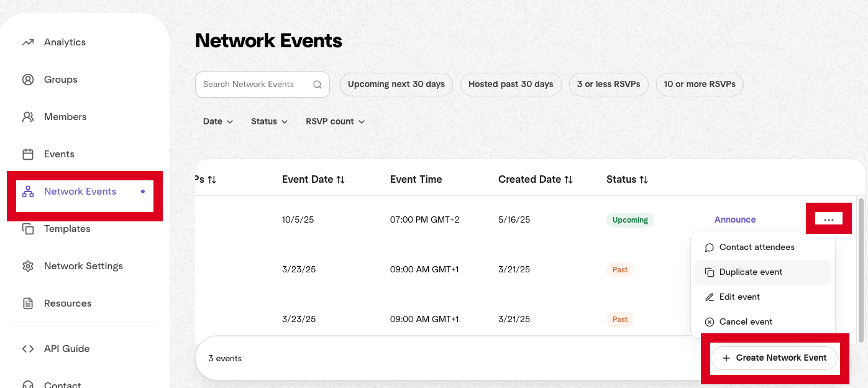Click the API Guide code icon
Screen dimensions: 868x388
pos(28,349)
